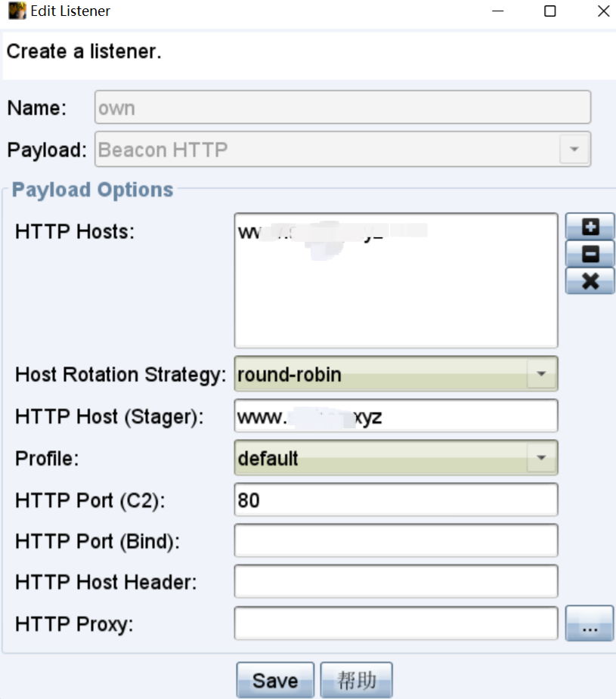Image resolution: width=616 pixels, height=699 pixels.
Task: Maximize the Edit Listener window
Action: (550, 11)
